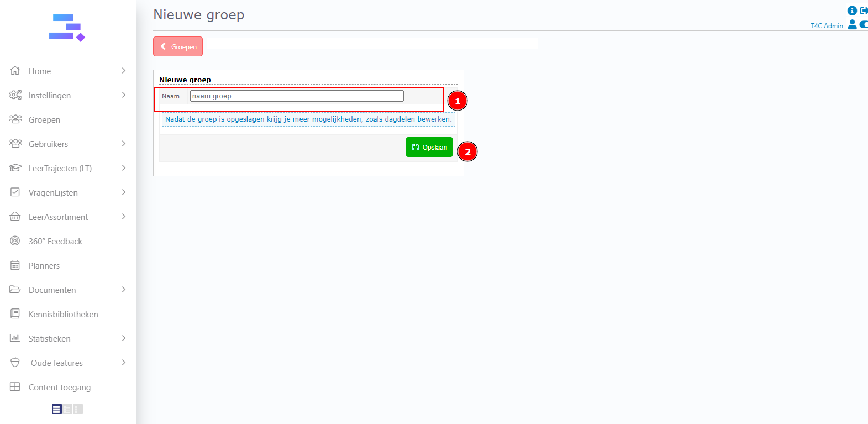Click the Naam group name input field
Image resolution: width=868 pixels, height=424 pixels.
tap(297, 96)
